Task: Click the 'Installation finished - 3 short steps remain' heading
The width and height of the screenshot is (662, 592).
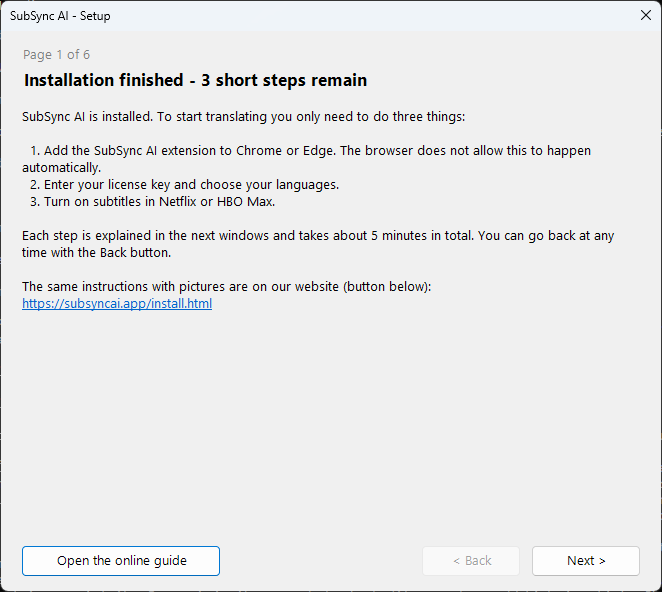Action: [x=195, y=80]
